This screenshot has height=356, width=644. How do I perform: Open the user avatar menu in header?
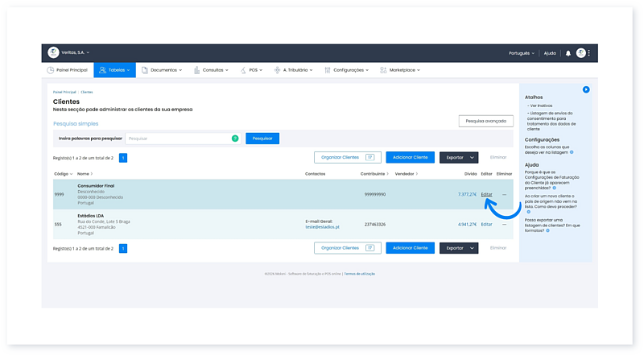[x=580, y=53]
